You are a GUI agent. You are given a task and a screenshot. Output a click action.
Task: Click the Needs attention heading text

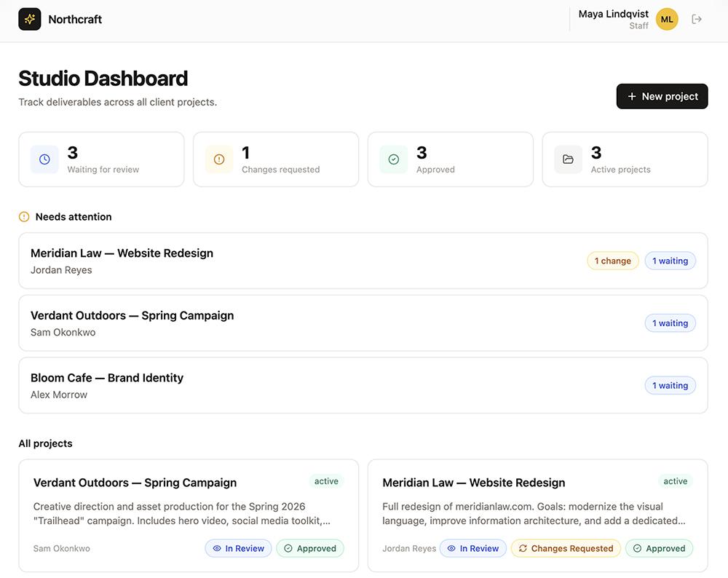tap(74, 217)
